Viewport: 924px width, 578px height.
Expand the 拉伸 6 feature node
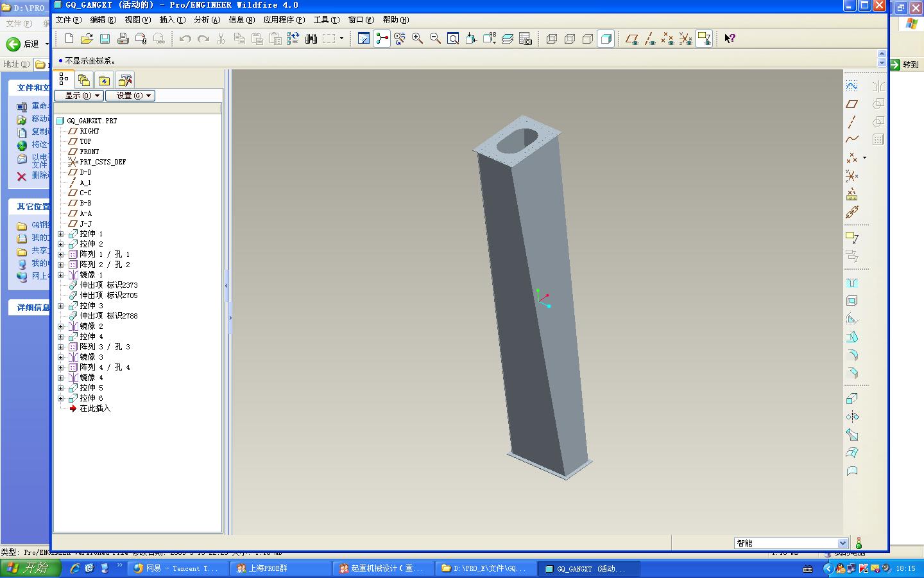[x=61, y=398]
